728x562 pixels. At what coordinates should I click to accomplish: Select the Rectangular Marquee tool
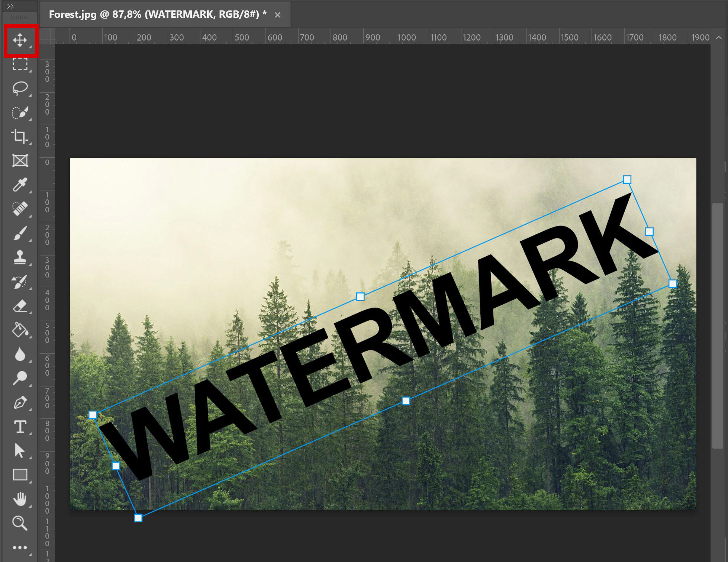pos(20,64)
